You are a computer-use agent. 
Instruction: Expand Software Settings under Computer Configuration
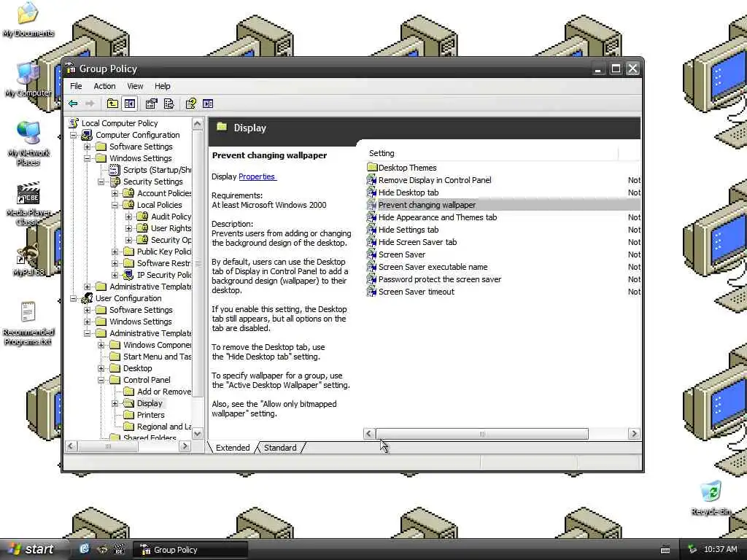pos(88,147)
